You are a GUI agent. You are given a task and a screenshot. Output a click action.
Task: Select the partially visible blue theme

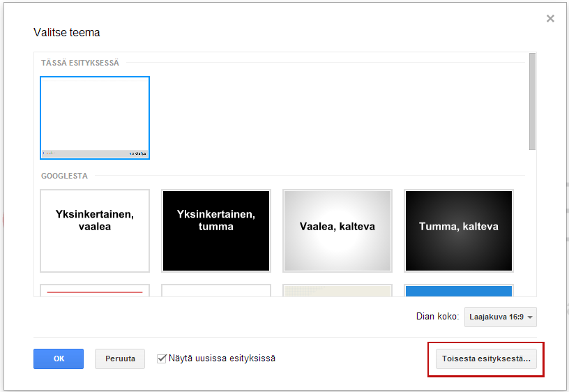point(459,290)
